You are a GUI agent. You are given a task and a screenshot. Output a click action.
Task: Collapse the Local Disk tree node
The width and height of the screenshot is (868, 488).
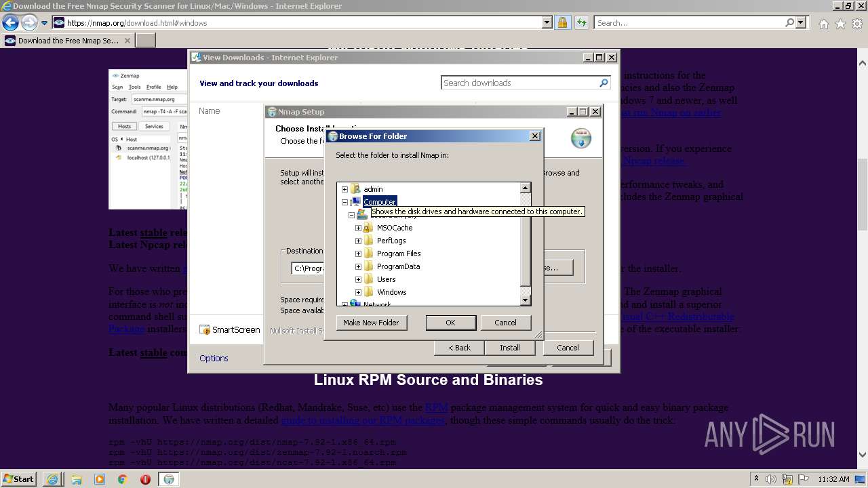click(x=351, y=215)
